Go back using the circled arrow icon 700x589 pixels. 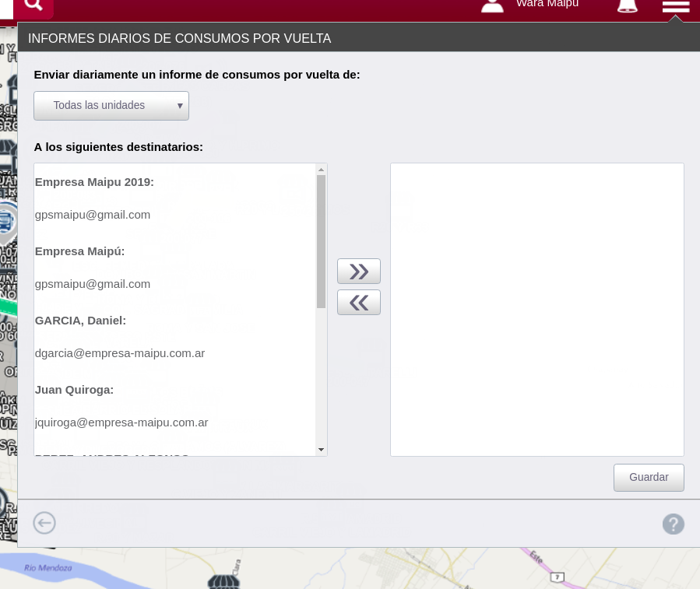44,523
